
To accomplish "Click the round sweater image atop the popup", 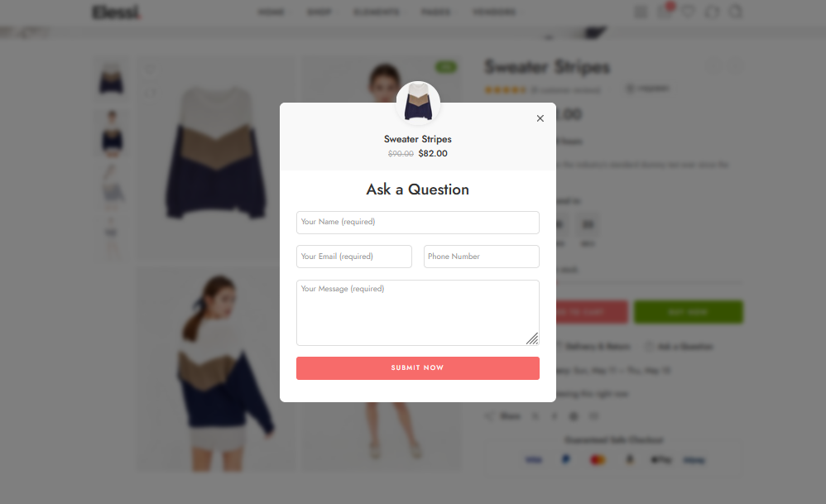I will (x=418, y=103).
